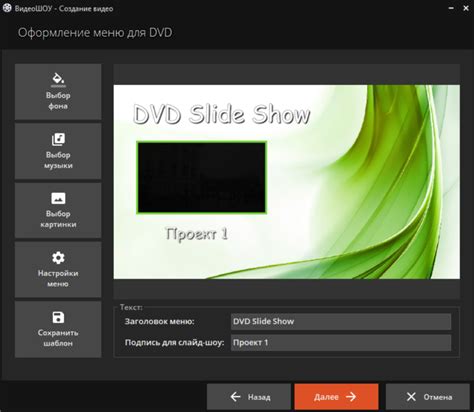This screenshot has height=412, width=474.
Task: Proceed with the orange Далее button
Action: [336, 397]
